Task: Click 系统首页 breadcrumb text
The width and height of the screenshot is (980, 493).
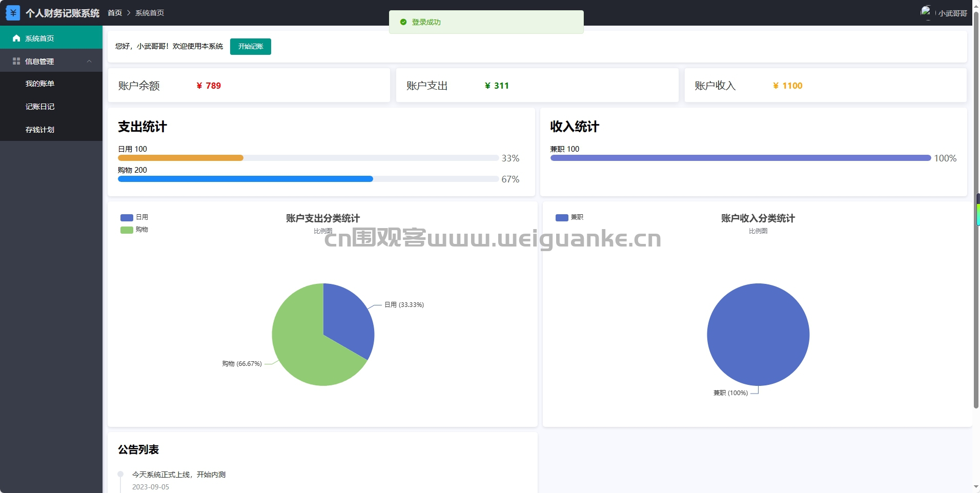Action: coord(150,13)
